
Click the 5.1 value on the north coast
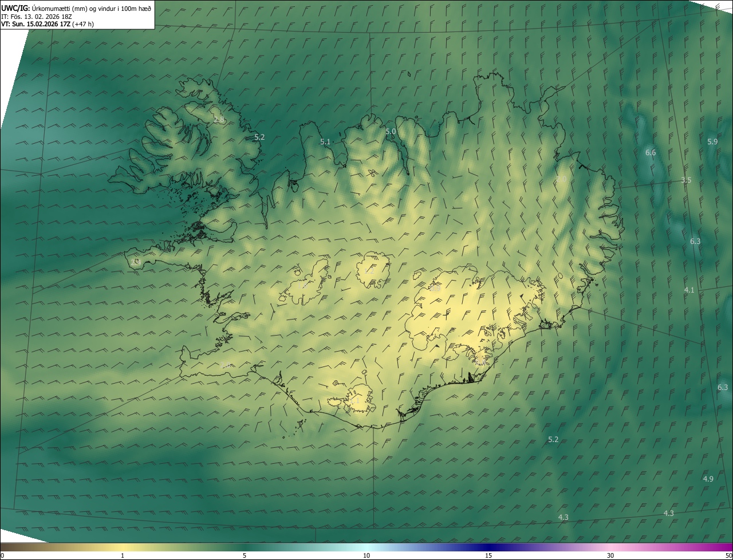coord(325,141)
